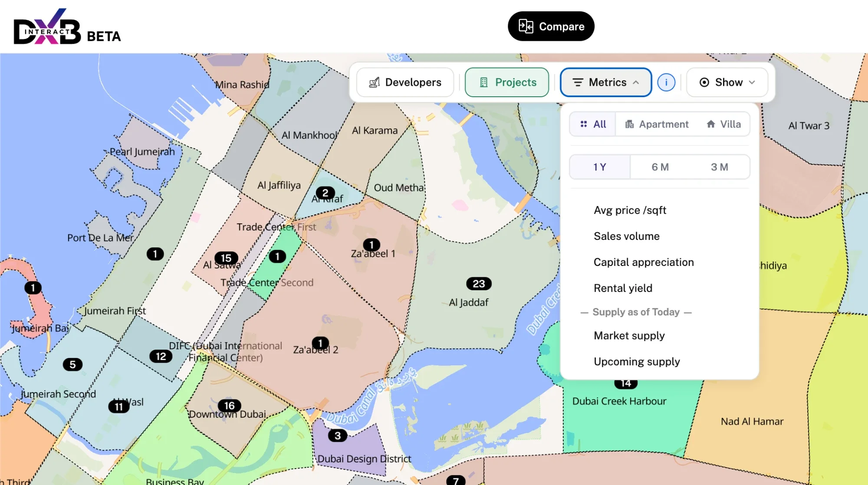This screenshot has height=485, width=868.
Task: Click the Developers button
Action: (405, 82)
